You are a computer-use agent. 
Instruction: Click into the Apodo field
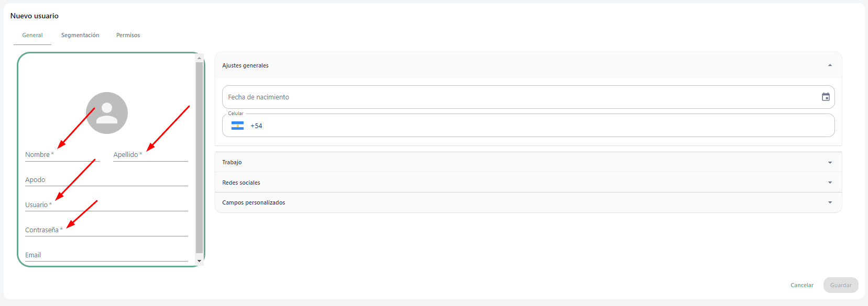point(106,179)
